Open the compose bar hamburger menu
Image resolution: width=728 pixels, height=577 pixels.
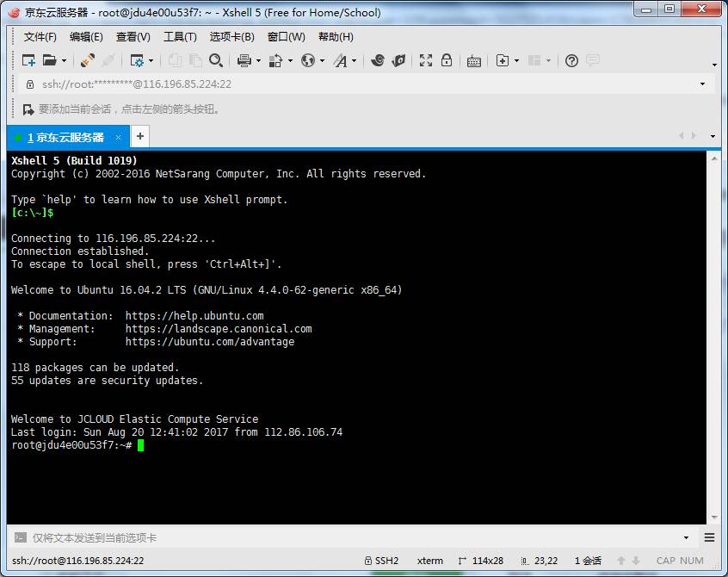[x=709, y=537]
